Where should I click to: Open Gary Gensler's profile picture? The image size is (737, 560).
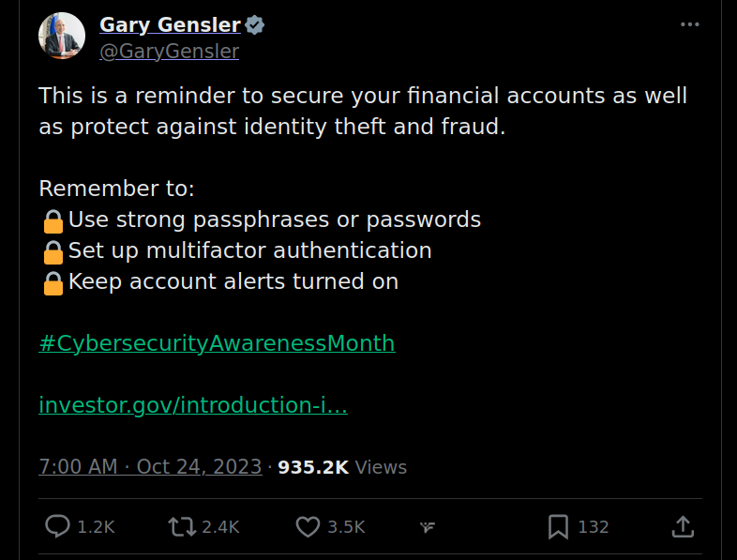62,37
